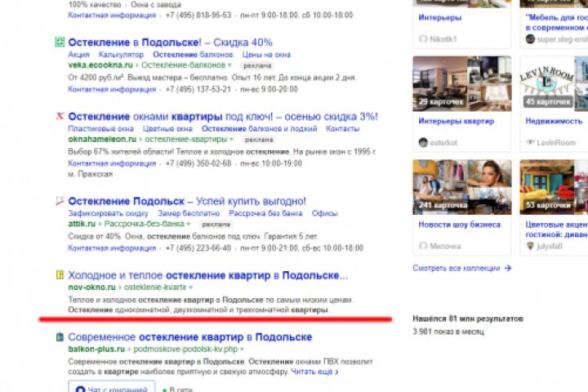The width and height of the screenshot is (588, 392).
Task: Click Рассрочка без банка sitelink
Action: click(x=265, y=213)
